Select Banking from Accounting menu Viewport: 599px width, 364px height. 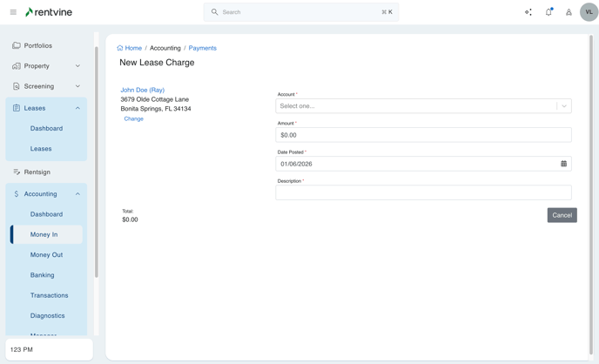42,275
